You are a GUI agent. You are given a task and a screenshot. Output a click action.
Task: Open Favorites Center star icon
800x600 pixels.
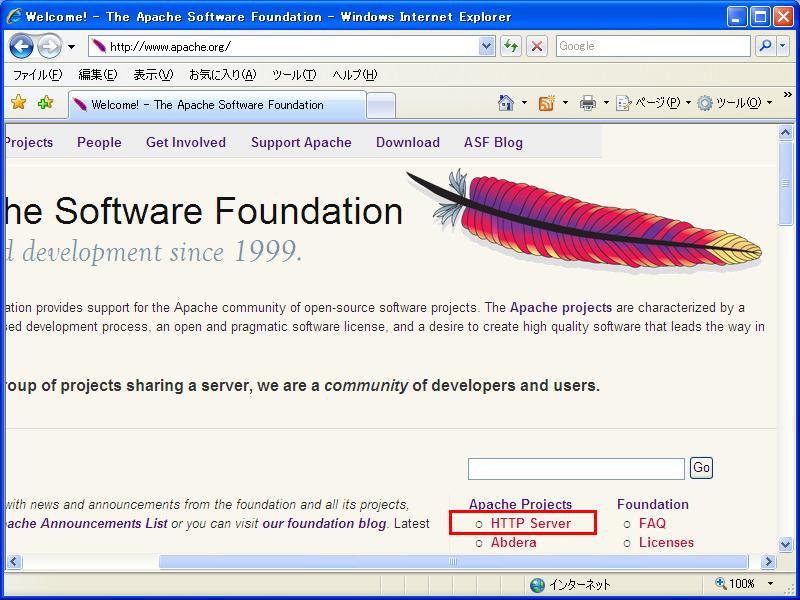(18, 103)
